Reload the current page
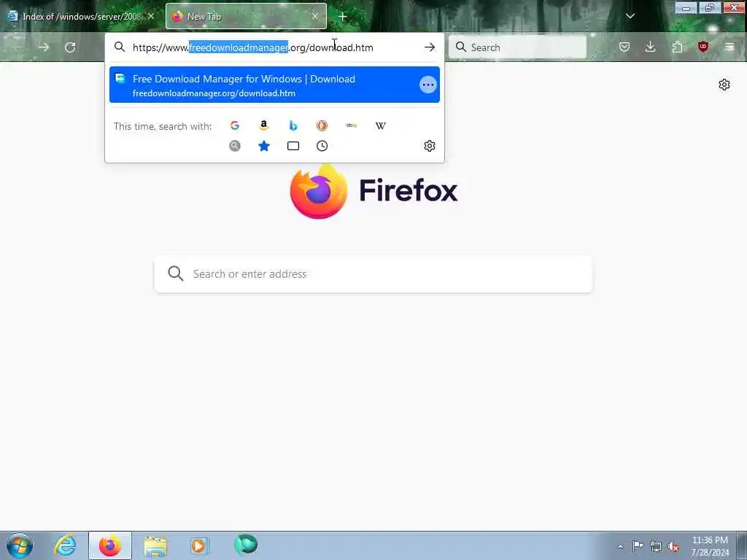Screen dimensions: 747x560 [70, 47]
